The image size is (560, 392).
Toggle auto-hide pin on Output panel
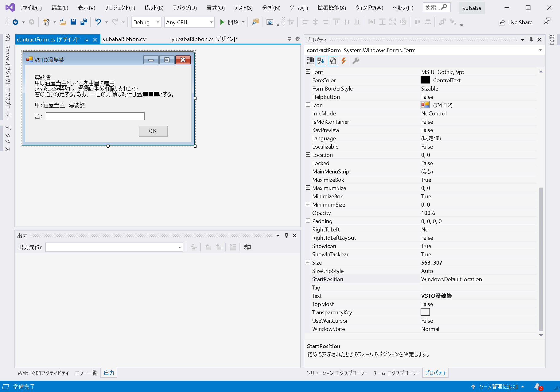[286, 235]
